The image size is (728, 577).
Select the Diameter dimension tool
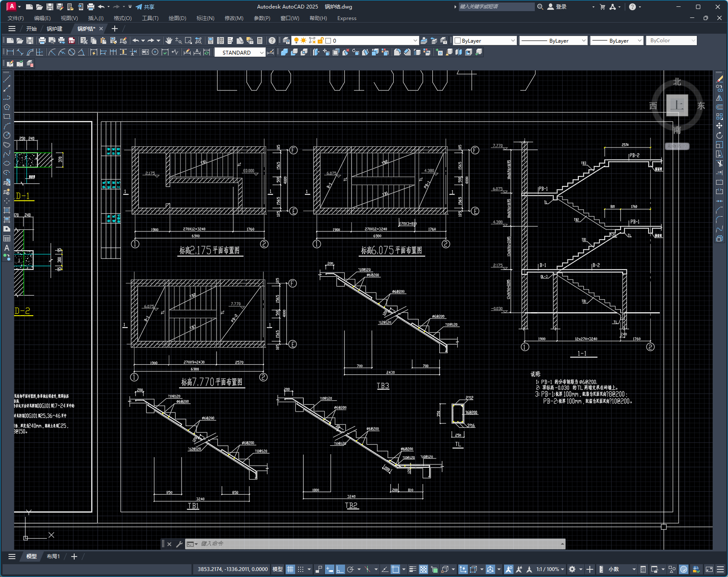(72, 52)
